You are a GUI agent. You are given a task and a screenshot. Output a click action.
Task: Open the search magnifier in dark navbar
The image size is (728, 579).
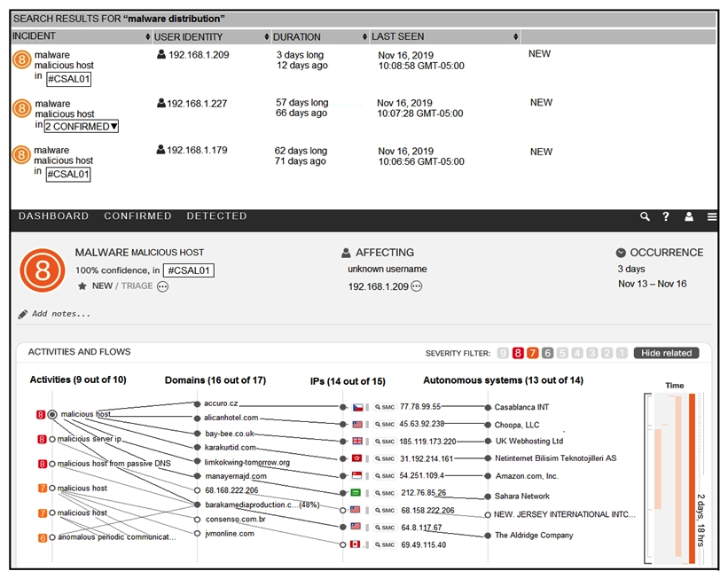(x=645, y=216)
